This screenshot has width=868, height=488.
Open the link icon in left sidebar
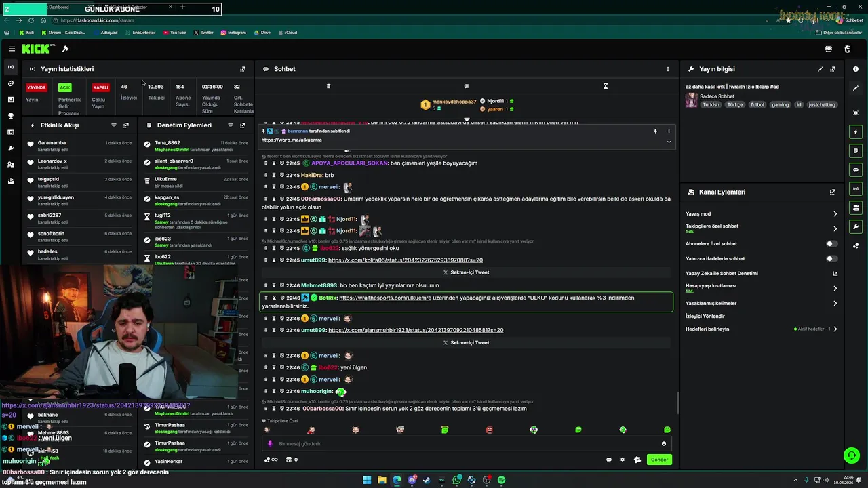pyautogui.click(x=11, y=83)
